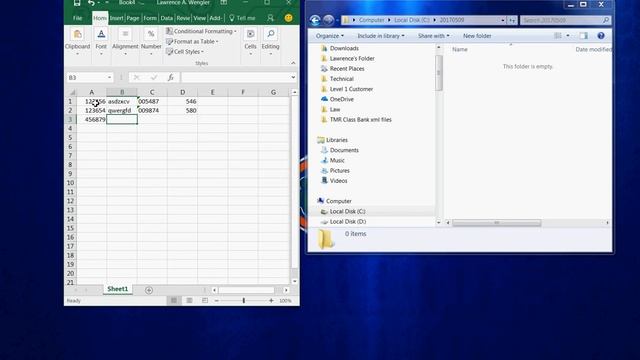
Task: Click the Explorer help question mark icon
Action: click(x=601, y=36)
